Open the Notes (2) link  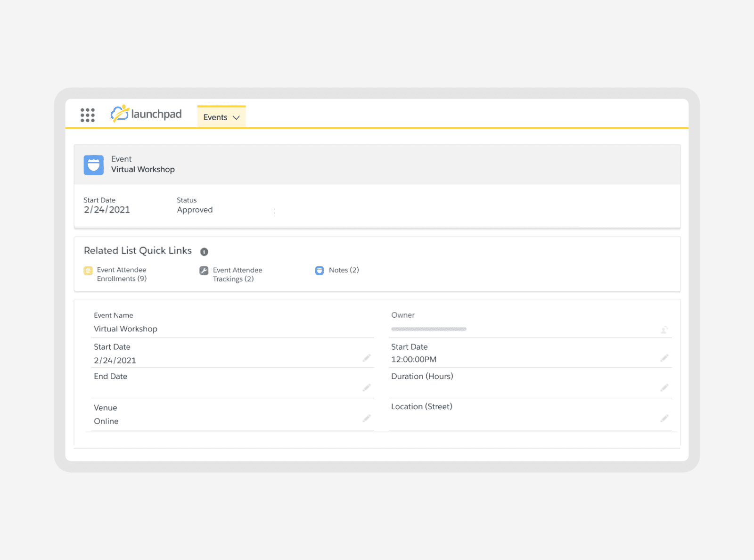click(344, 270)
